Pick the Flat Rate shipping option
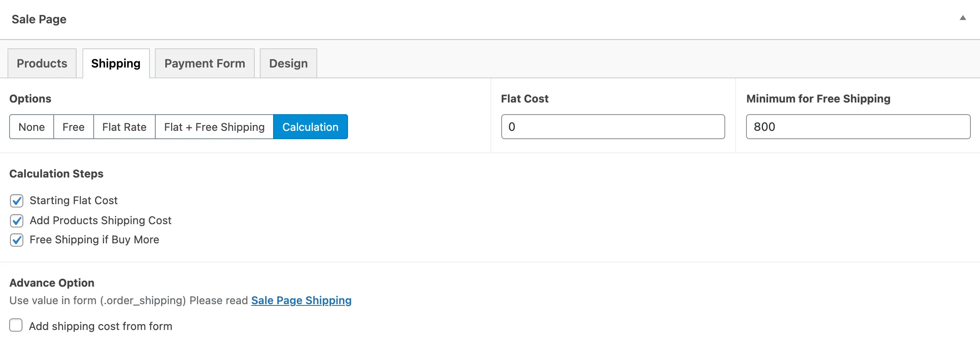This screenshot has width=980, height=345. [124, 127]
